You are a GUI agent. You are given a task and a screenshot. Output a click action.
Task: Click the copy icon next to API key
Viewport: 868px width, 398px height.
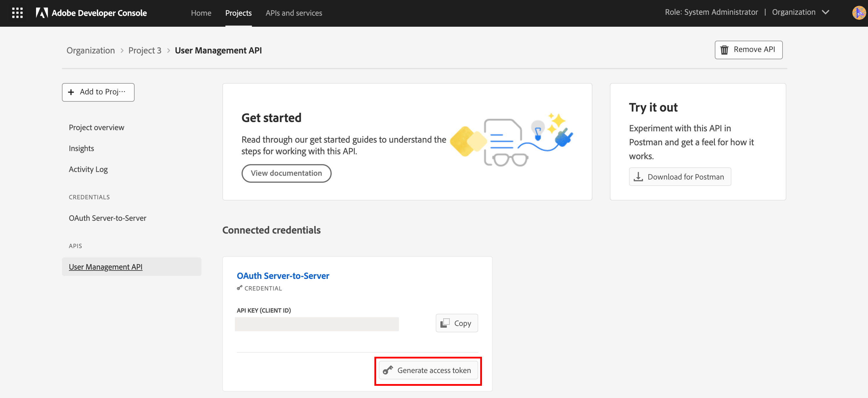445,323
